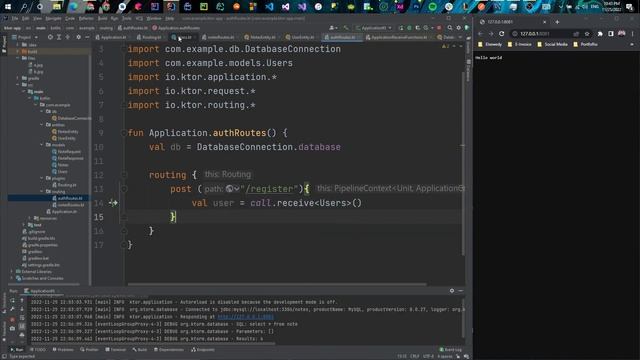Fold the authRoutes function at line 9
The height and width of the screenshot is (360, 640).
tap(124, 133)
